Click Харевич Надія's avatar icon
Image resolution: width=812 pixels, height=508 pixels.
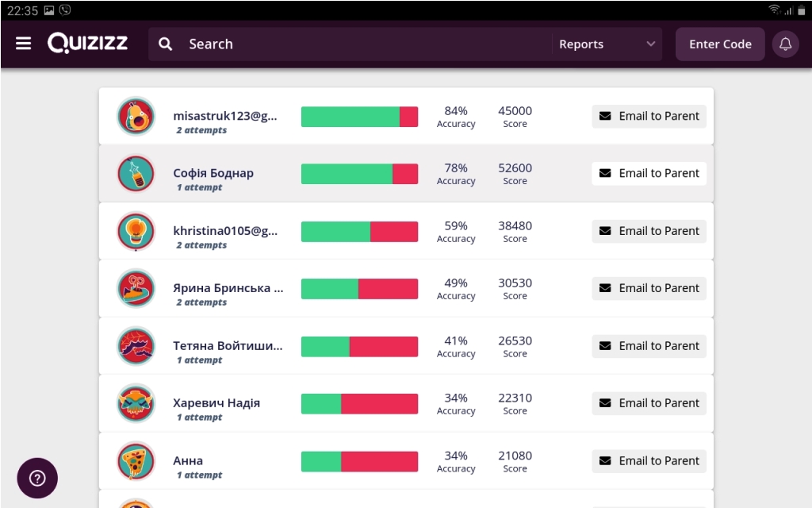[x=136, y=404]
